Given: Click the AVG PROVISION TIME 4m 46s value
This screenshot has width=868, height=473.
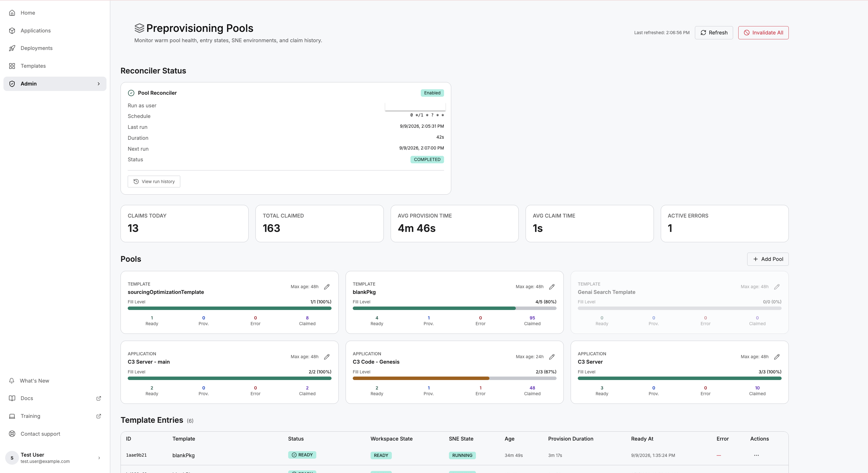Looking at the screenshot, I should [416, 228].
